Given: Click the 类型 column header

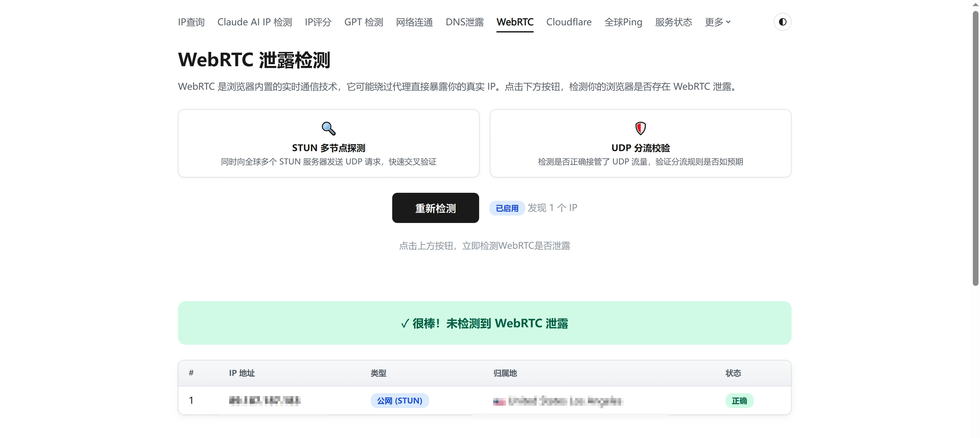Looking at the screenshot, I should click(378, 373).
